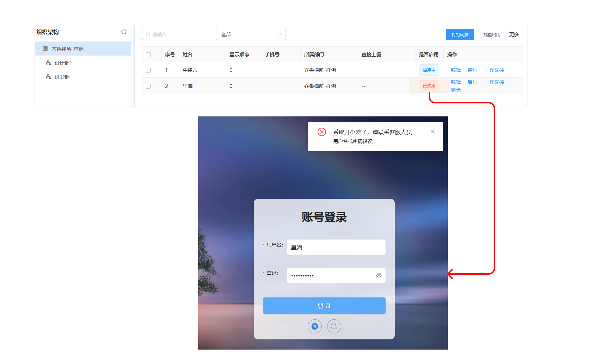This screenshot has width=594, height=364.
Task: Click the 钉钉同步 sync button
Action: point(460,34)
